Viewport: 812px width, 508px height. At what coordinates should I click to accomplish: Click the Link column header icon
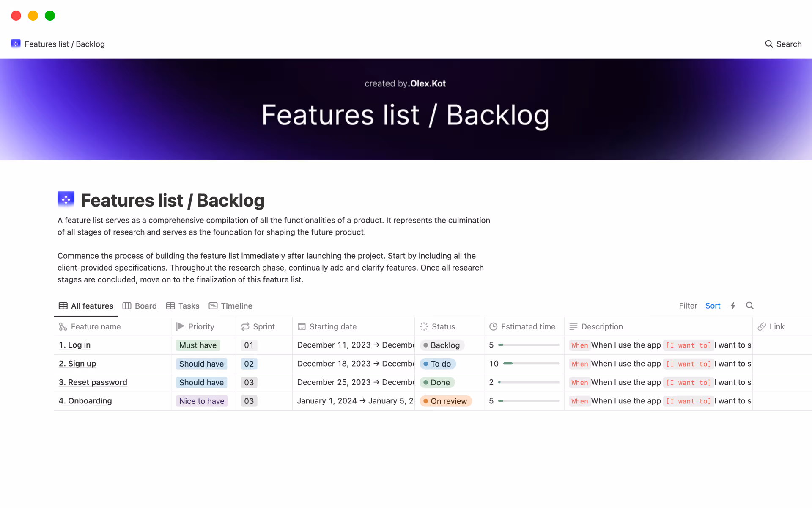pyautogui.click(x=762, y=326)
